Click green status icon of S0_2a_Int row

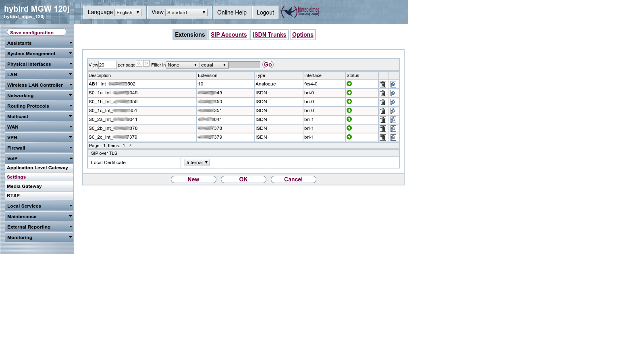tap(349, 119)
